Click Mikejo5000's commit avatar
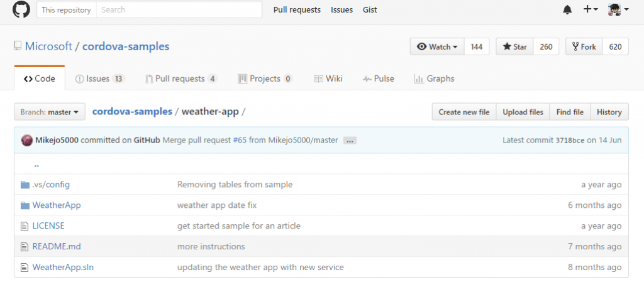The height and width of the screenshot is (282, 644). [26, 140]
